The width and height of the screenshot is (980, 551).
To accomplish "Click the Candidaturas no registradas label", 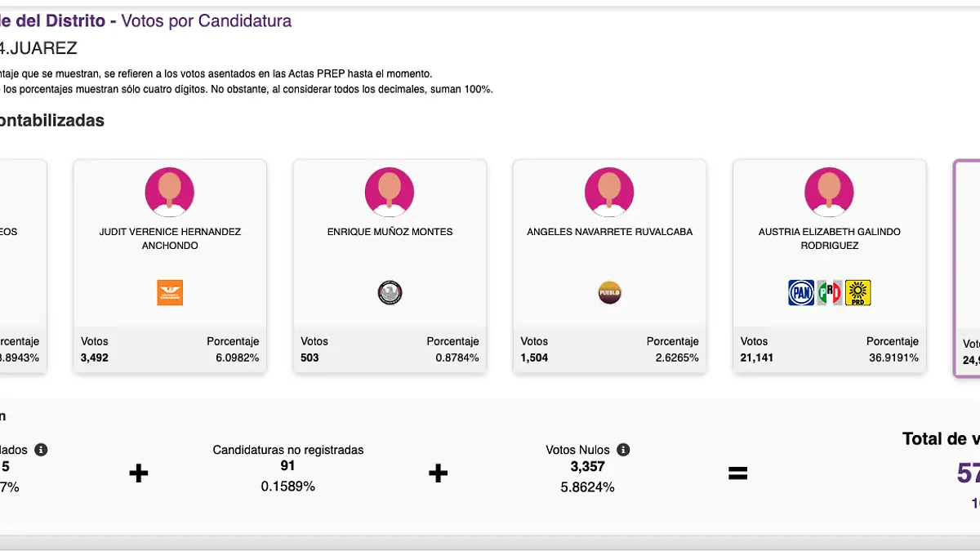I will 287,450.
